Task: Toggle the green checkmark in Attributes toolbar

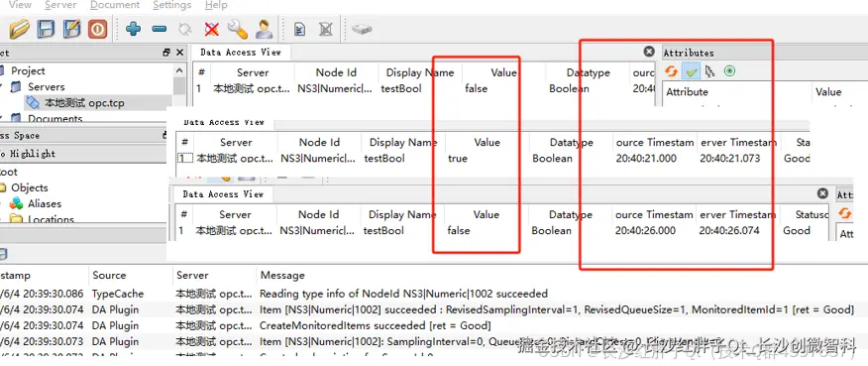Action: point(691,71)
